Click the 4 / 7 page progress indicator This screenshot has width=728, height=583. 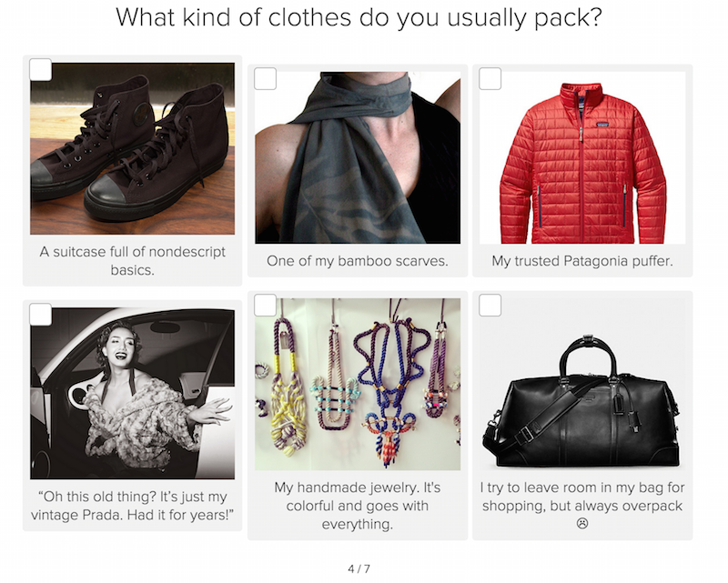[359, 568]
